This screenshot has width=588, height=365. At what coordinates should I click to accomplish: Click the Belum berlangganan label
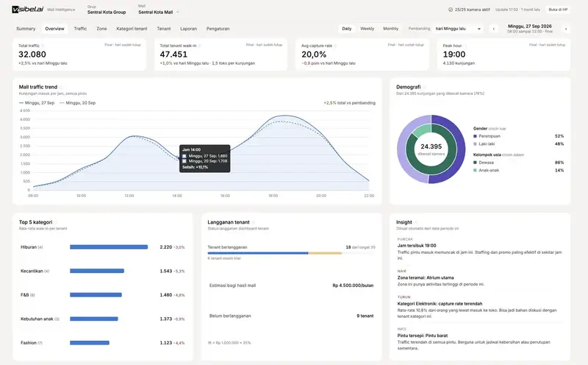point(230,316)
